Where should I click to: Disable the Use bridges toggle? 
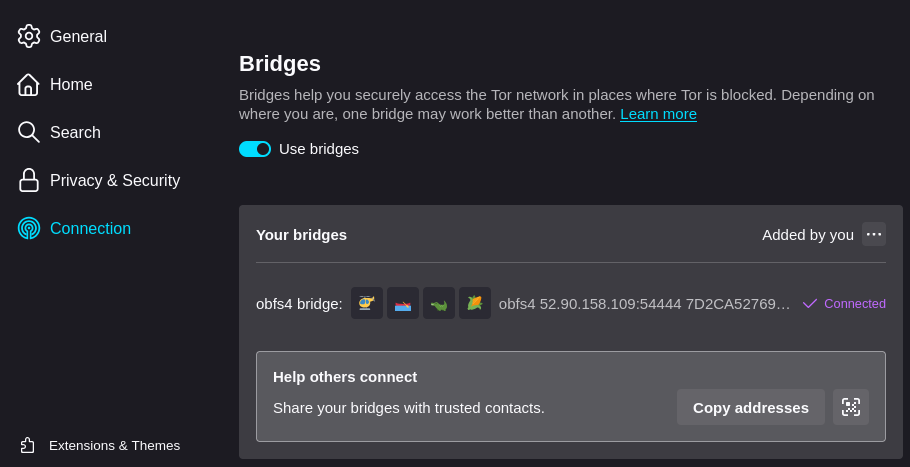tap(255, 149)
